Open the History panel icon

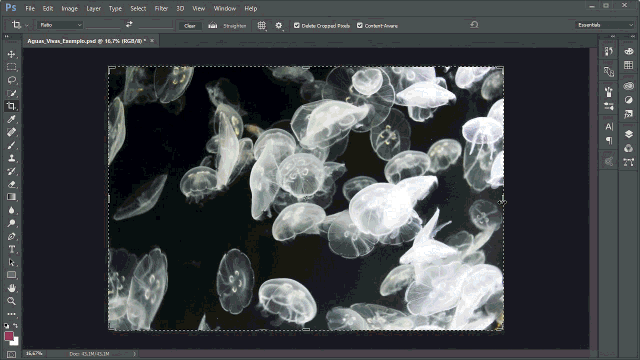pos(609,51)
